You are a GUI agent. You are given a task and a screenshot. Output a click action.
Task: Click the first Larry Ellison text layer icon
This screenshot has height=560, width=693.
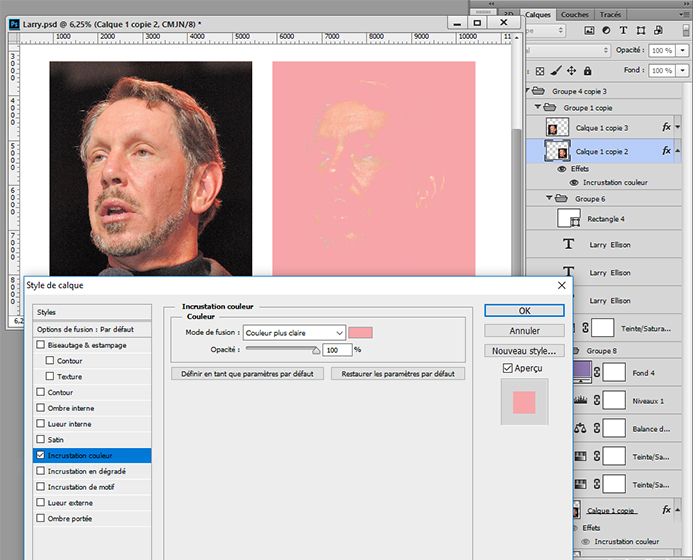569,244
